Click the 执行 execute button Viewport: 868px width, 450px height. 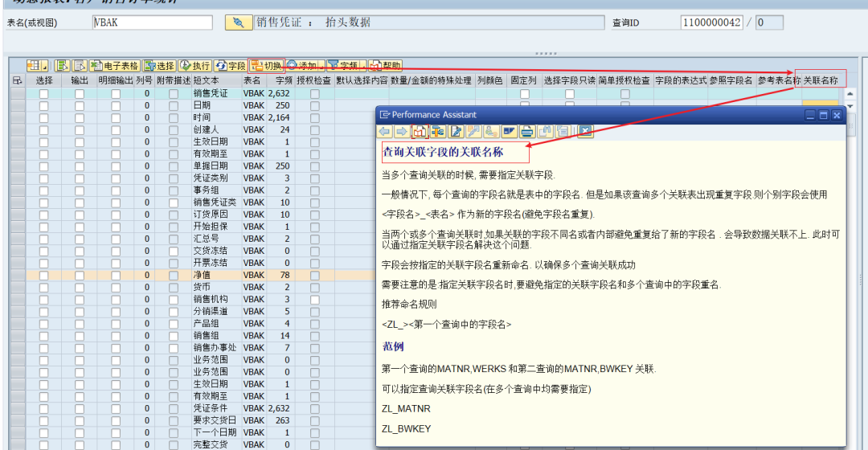coord(194,66)
